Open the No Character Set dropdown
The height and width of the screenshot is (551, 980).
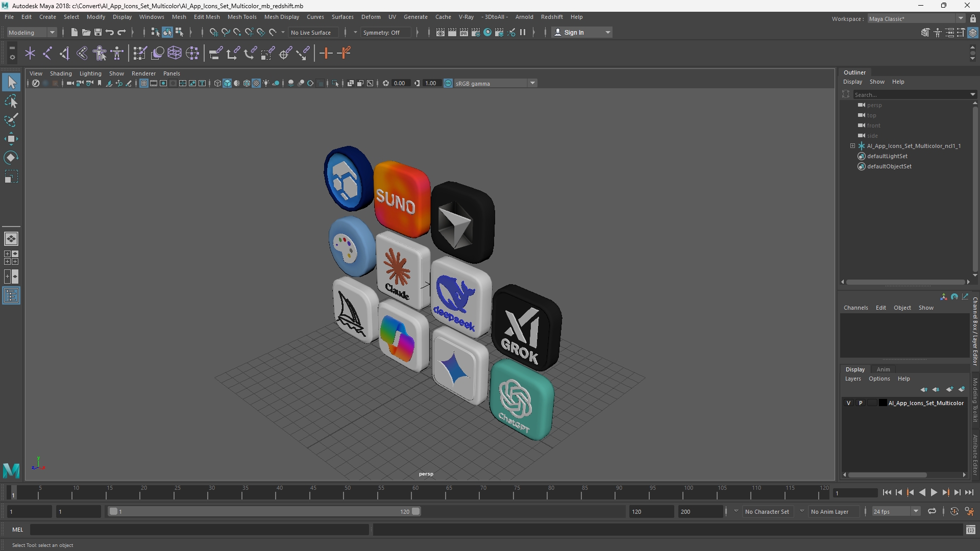click(768, 511)
